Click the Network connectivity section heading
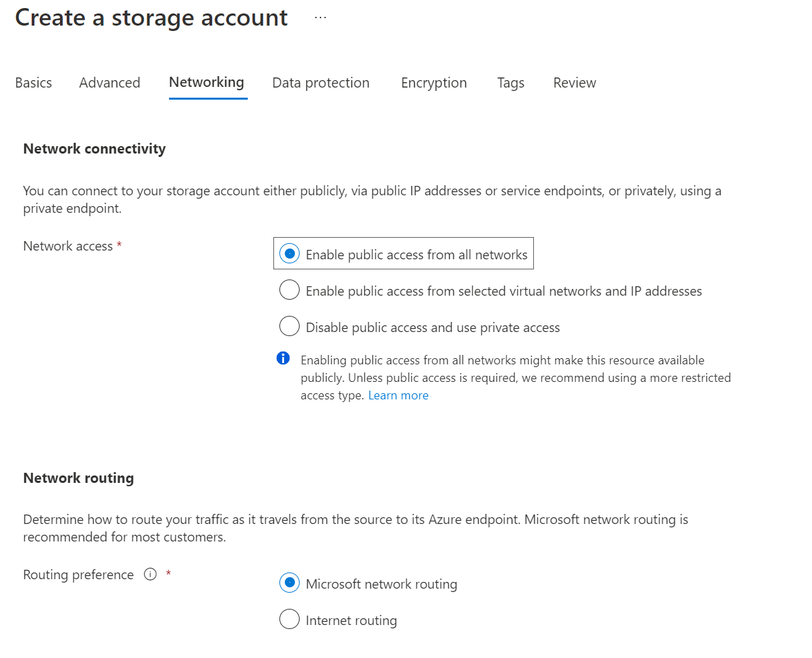Viewport: 812px width, 658px height. click(94, 149)
